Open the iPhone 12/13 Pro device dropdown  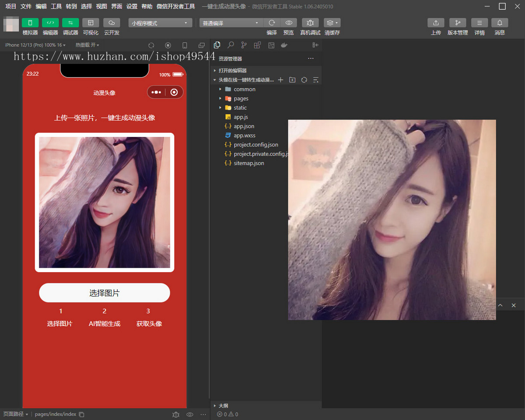coord(35,45)
